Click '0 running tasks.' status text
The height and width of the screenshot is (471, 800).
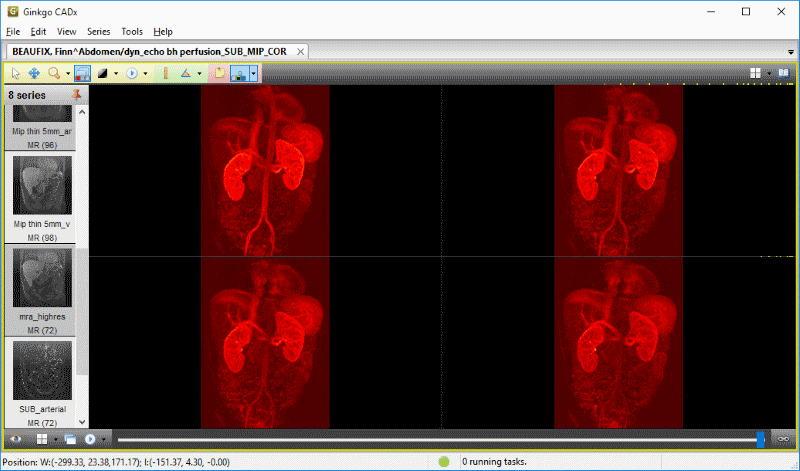click(x=494, y=462)
